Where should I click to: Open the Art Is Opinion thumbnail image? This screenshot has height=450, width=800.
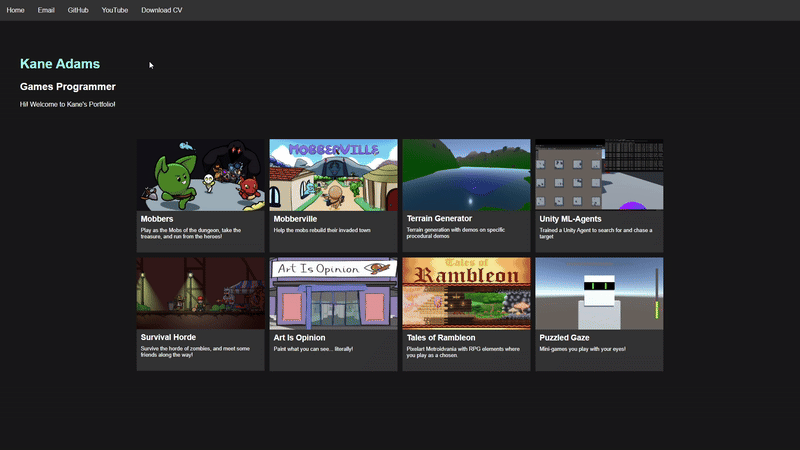click(333, 293)
